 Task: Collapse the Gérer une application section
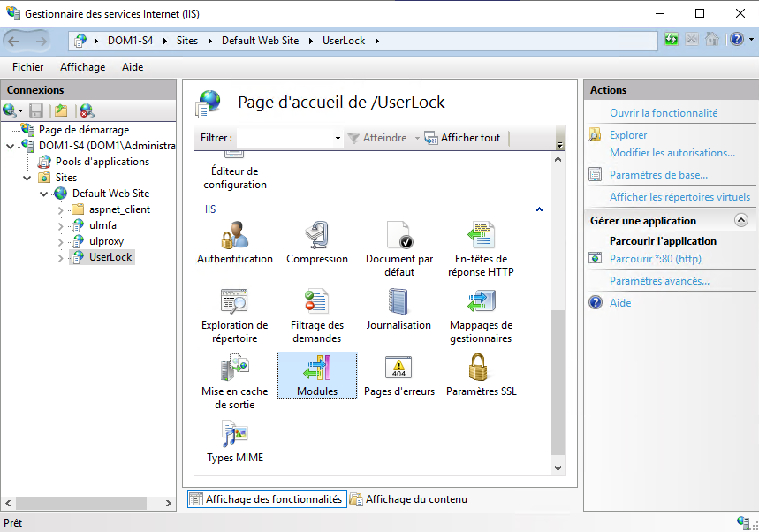click(x=740, y=221)
